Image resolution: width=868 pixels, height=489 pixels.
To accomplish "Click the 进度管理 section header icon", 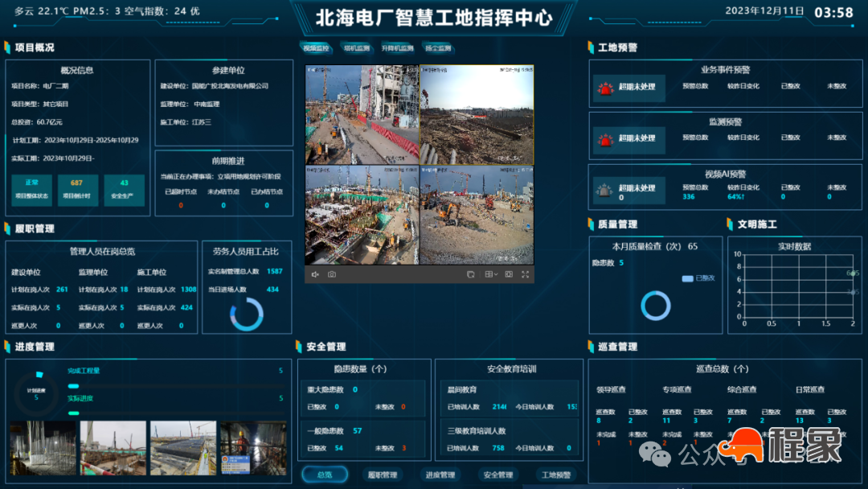I will pyautogui.click(x=7, y=347).
